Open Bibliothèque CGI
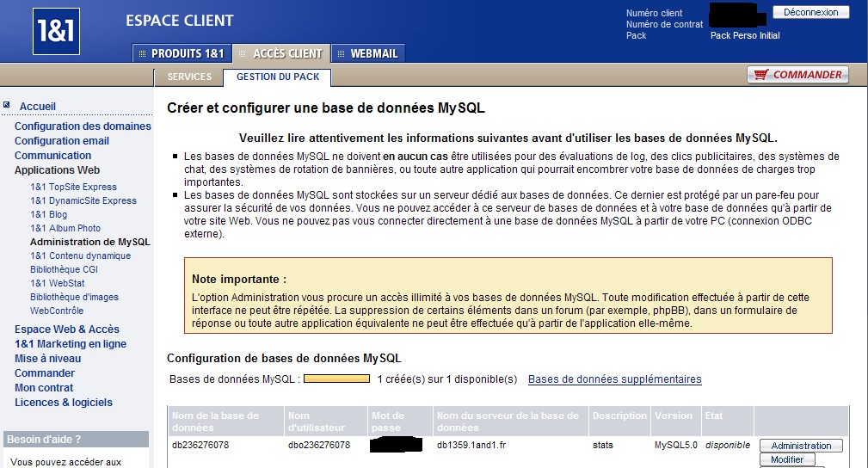The image size is (868, 468). 64,270
